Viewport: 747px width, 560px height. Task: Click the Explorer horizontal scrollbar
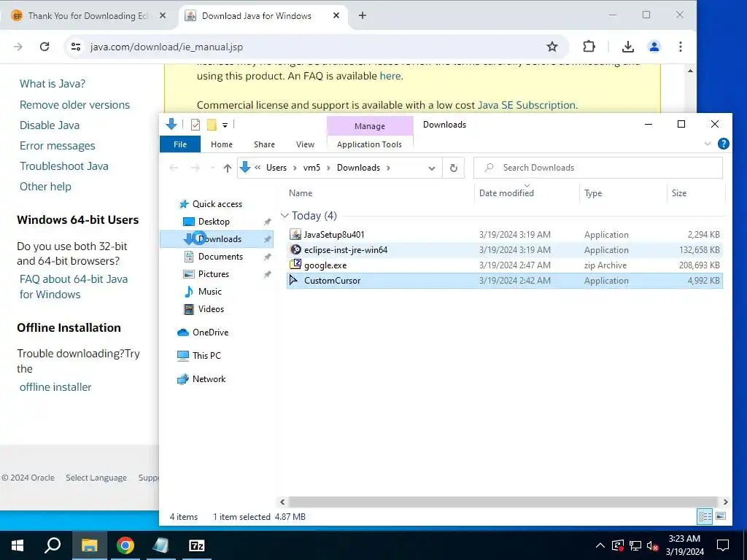[x=503, y=502]
